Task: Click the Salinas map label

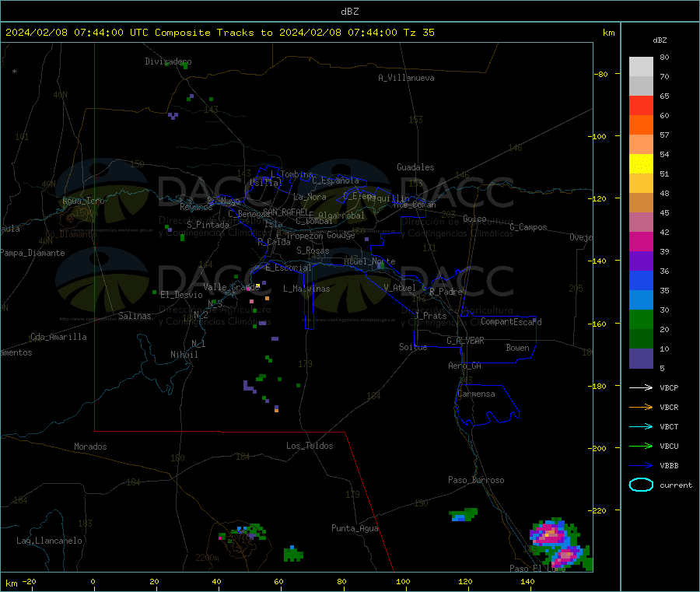Action: pyautogui.click(x=135, y=316)
